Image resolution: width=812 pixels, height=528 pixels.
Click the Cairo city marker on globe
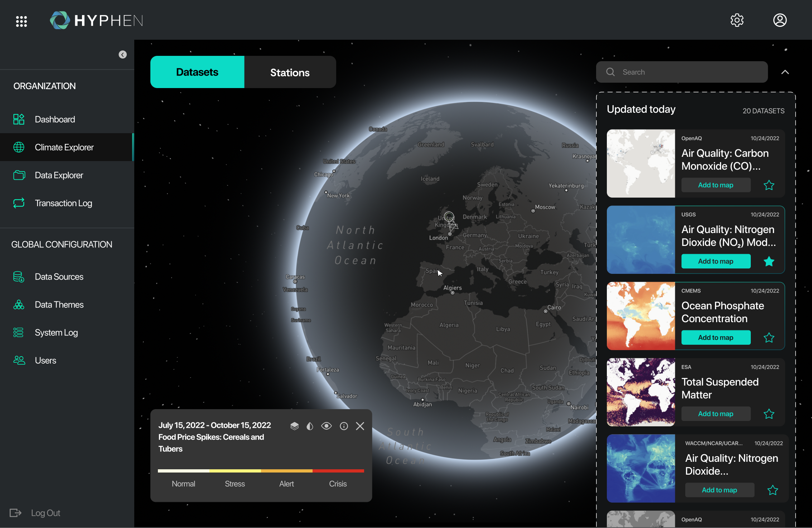pos(546,311)
